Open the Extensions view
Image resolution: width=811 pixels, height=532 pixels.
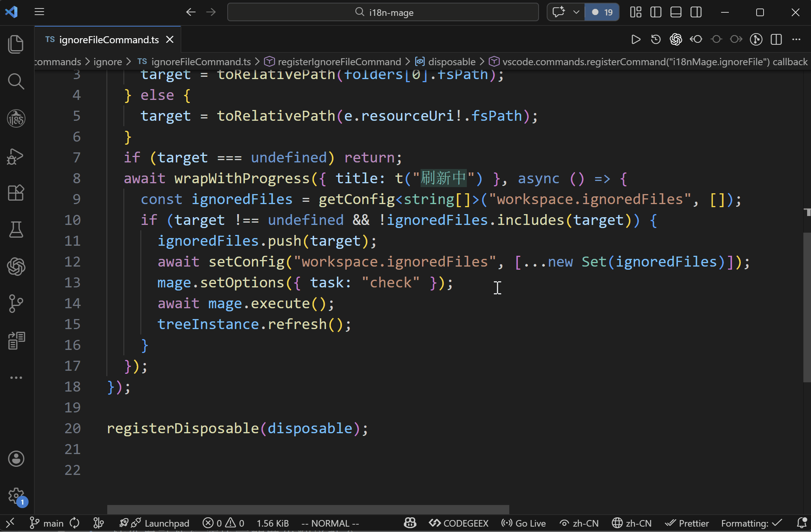point(16,193)
